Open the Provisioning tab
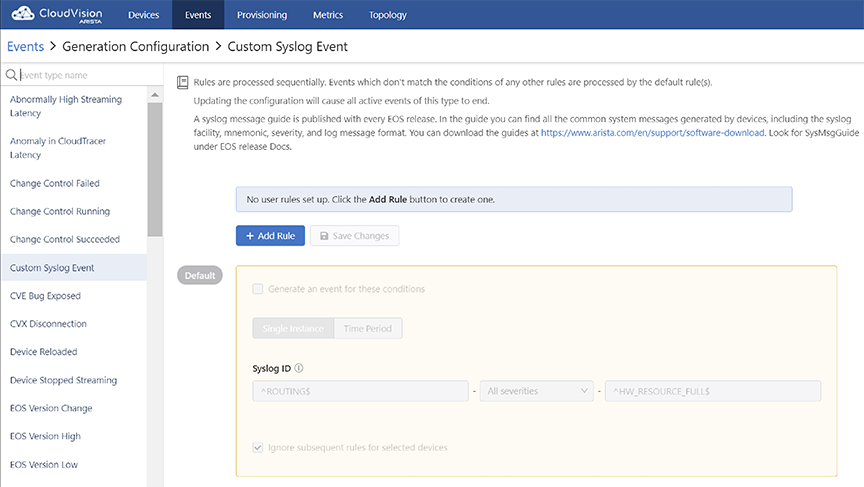This screenshot has width=864, height=487. click(x=262, y=15)
